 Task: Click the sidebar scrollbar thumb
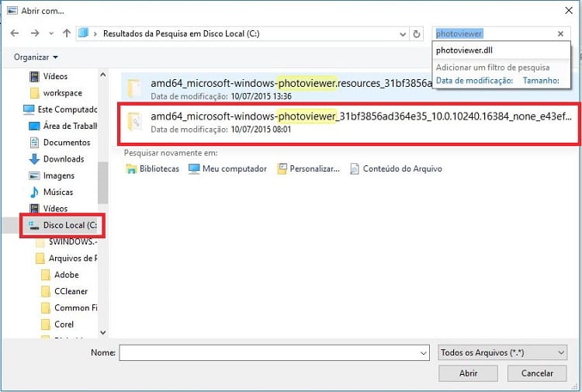pos(103,182)
